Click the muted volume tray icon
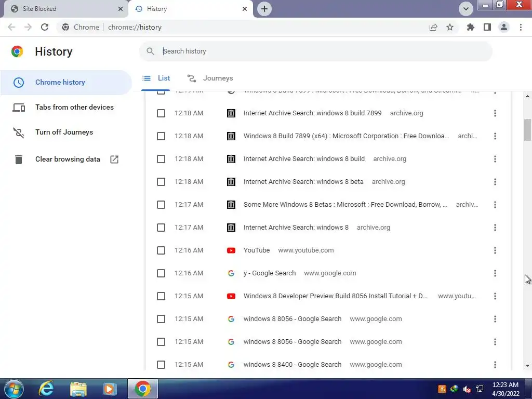Screen dimensions: 532x399 pos(467,389)
